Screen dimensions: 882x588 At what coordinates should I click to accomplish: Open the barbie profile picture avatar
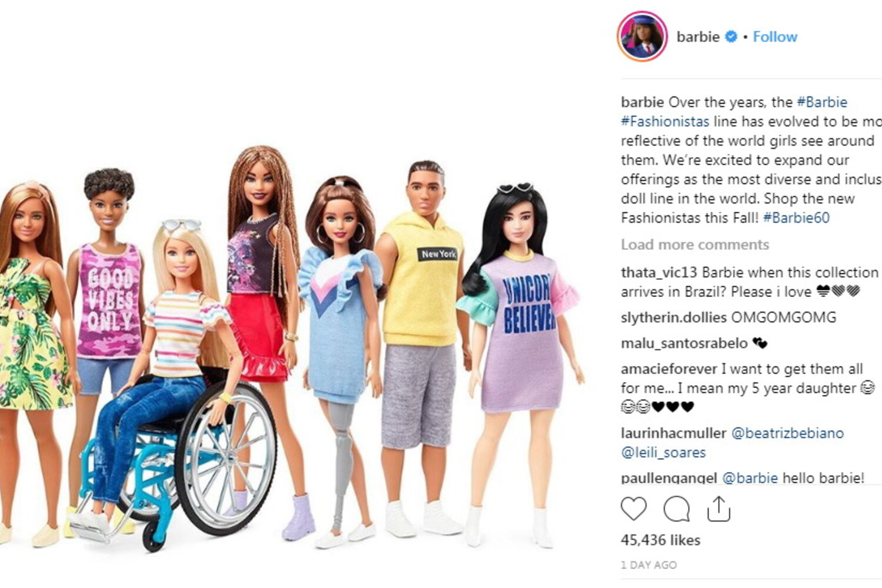[642, 36]
